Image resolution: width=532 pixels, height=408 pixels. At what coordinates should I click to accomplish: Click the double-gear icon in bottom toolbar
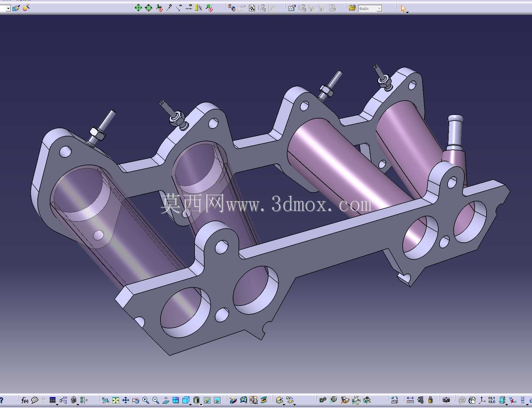(x=323, y=400)
